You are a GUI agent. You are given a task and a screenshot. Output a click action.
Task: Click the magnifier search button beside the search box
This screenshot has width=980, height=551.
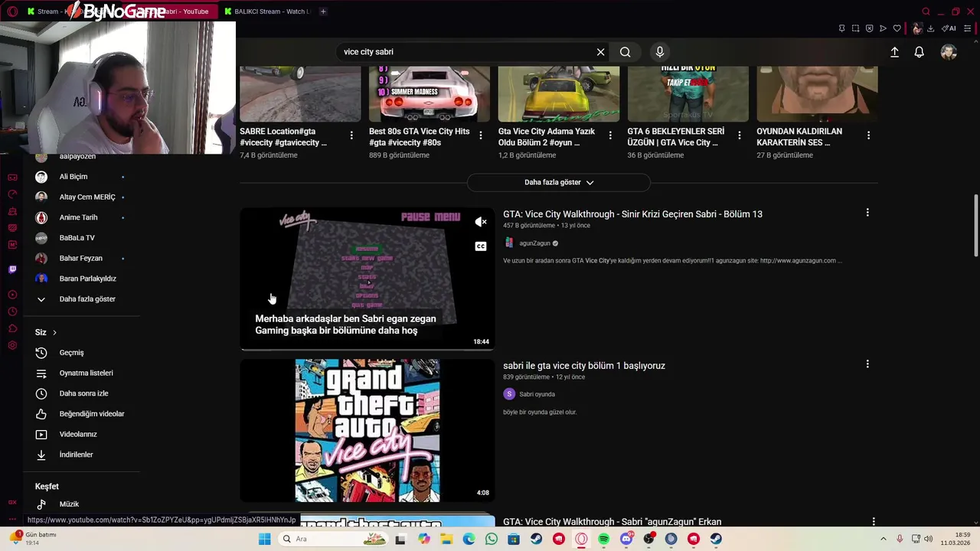[x=626, y=52]
